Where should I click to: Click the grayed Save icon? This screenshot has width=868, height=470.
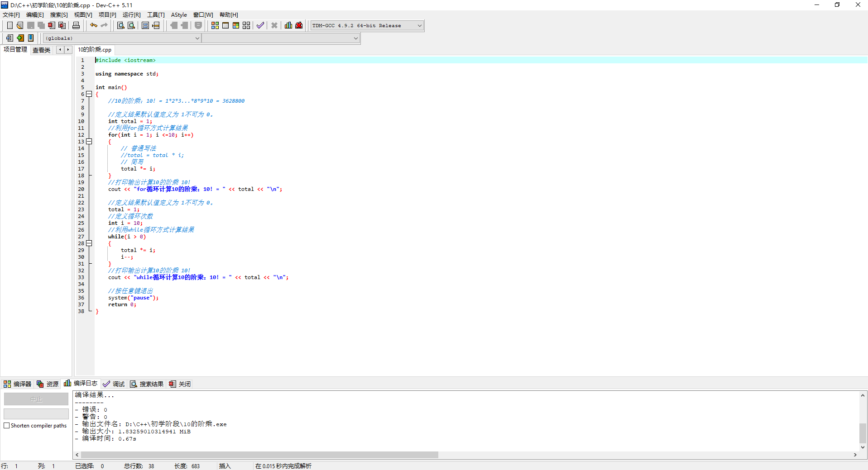pyautogui.click(x=31, y=25)
